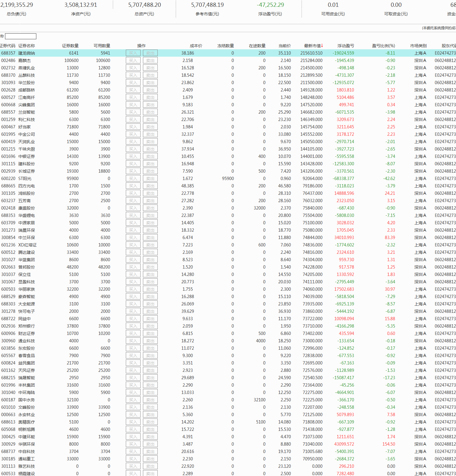Select stock code 600419 天润乳业

pyautogui.click(x=8, y=142)
